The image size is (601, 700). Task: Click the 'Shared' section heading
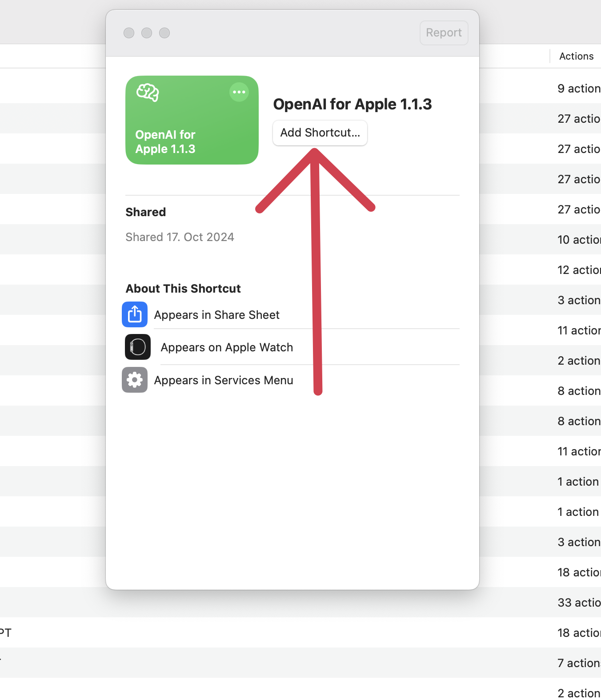pos(146,212)
